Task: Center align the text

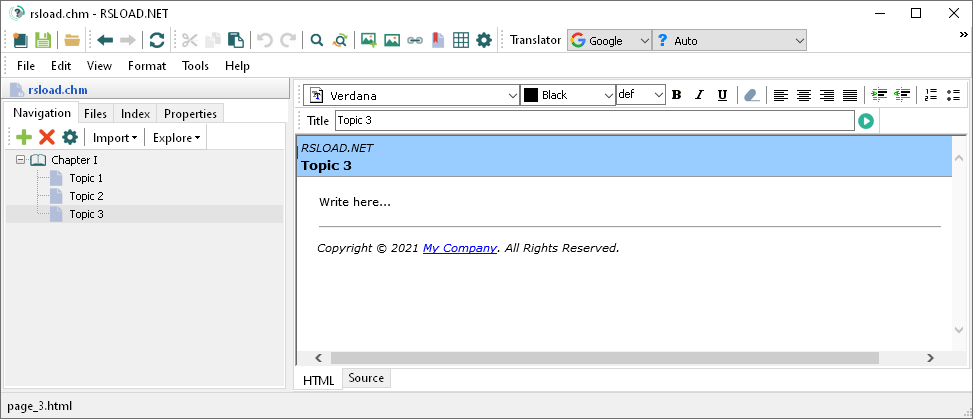Action: point(804,95)
